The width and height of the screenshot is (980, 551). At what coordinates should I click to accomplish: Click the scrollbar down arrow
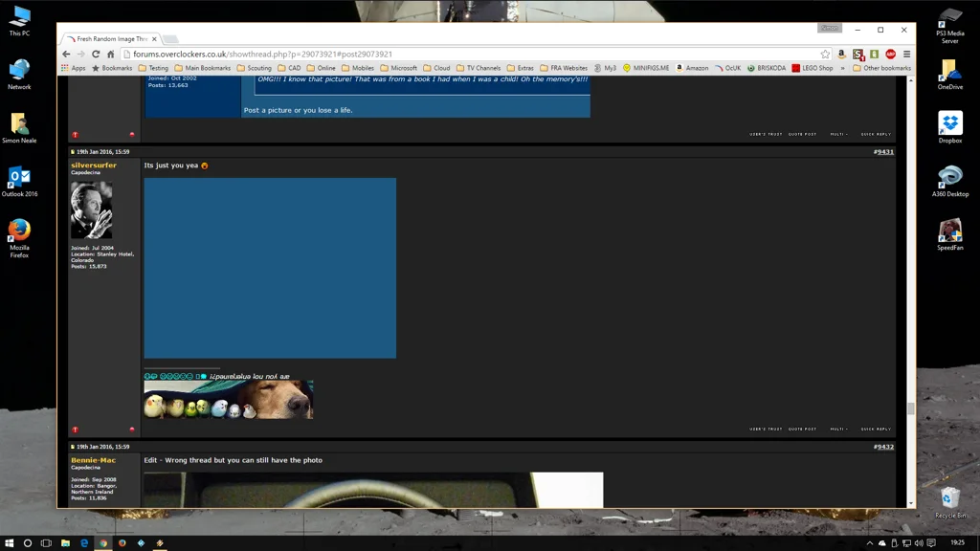911,503
